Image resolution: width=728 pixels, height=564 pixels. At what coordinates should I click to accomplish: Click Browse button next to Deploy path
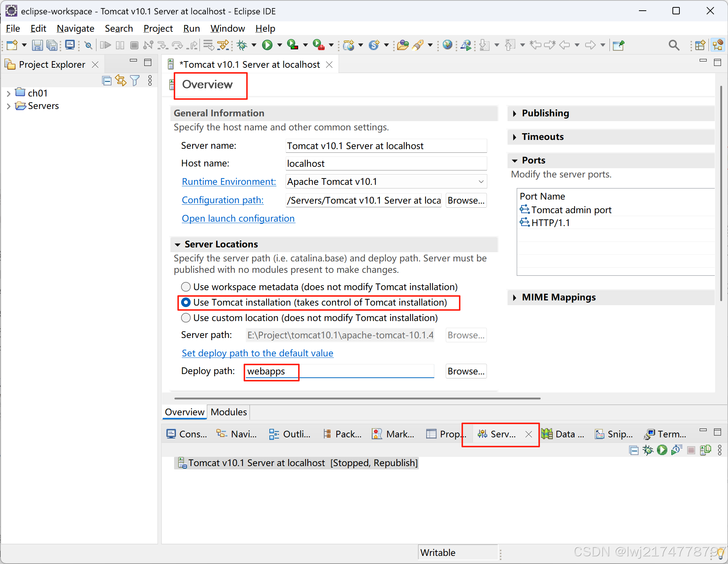click(466, 371)
